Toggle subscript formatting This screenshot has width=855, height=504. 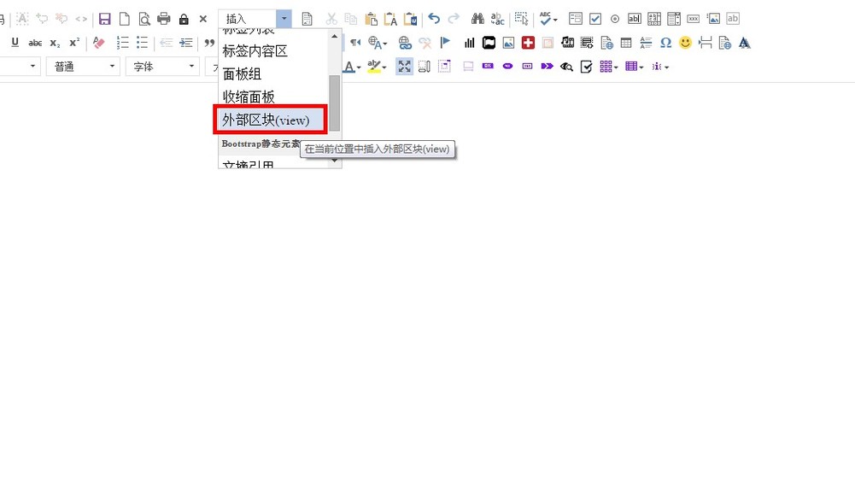coord(55,43)
